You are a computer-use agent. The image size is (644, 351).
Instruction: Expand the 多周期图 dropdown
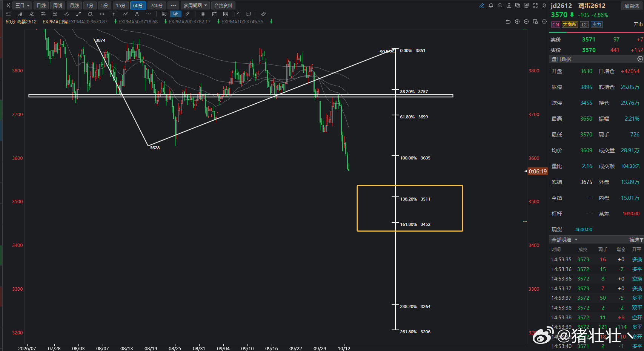click(x=195, y=5)
